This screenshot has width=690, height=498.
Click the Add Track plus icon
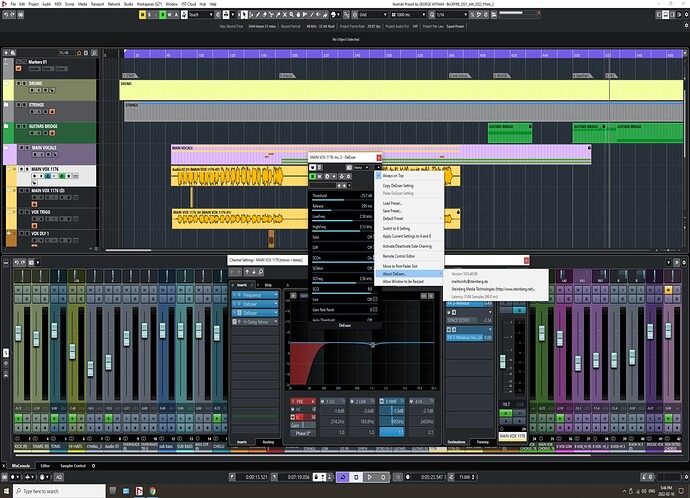pos(6,53)
